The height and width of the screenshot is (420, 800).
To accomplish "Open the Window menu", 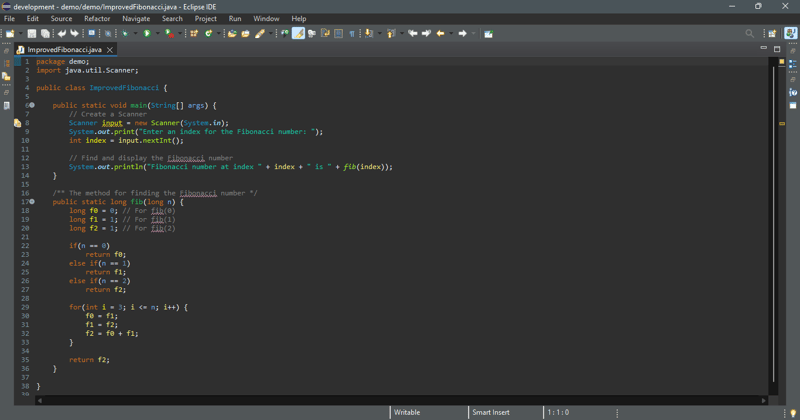I will 266,18.
